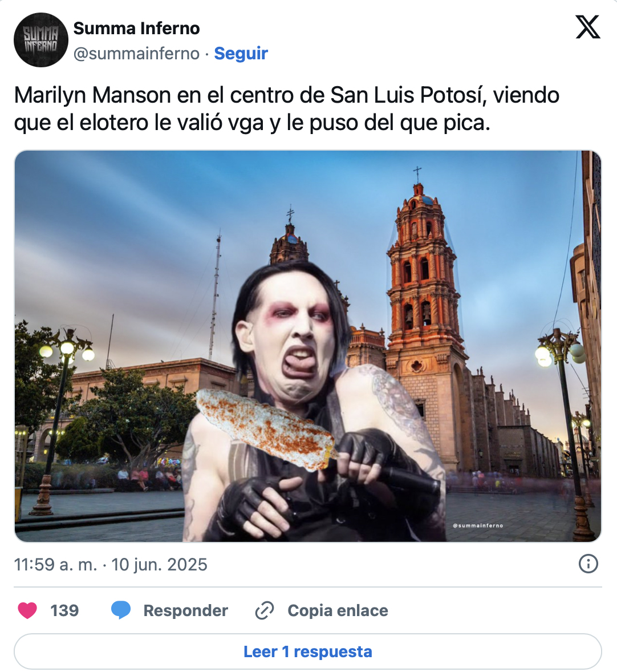Image resolution: width=617 pixels, height=672 pixels.
Task: Open the 11:59 a. m. timestamp
Action: point(56,564)
